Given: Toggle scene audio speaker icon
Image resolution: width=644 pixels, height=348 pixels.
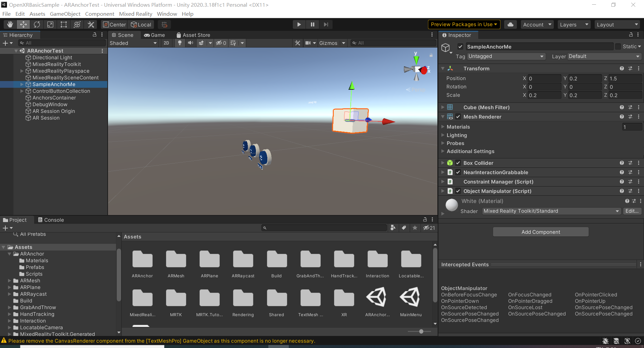Looking at the screenshot, I should click(191, 43).
